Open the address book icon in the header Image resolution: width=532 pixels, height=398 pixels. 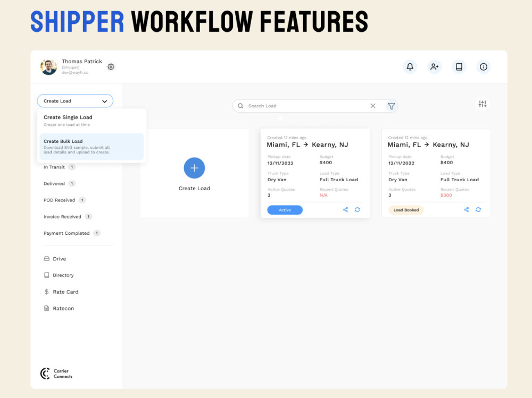pos(459,66)
